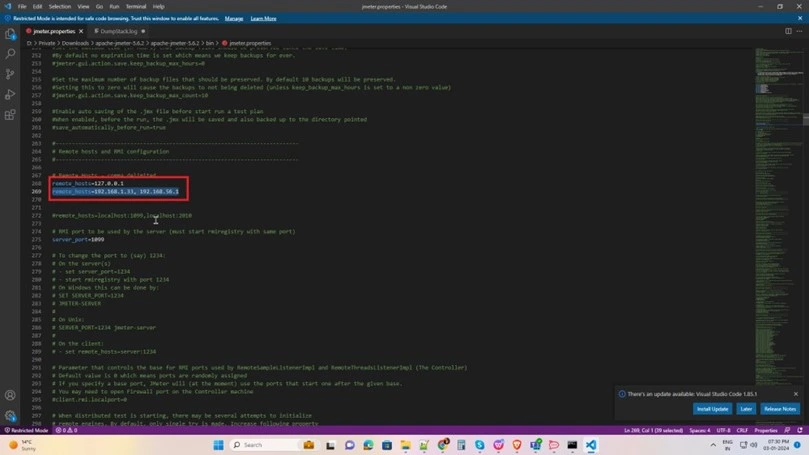
Task: Click the 'D:' drive breadcrumb
Action: click(29, 43)
